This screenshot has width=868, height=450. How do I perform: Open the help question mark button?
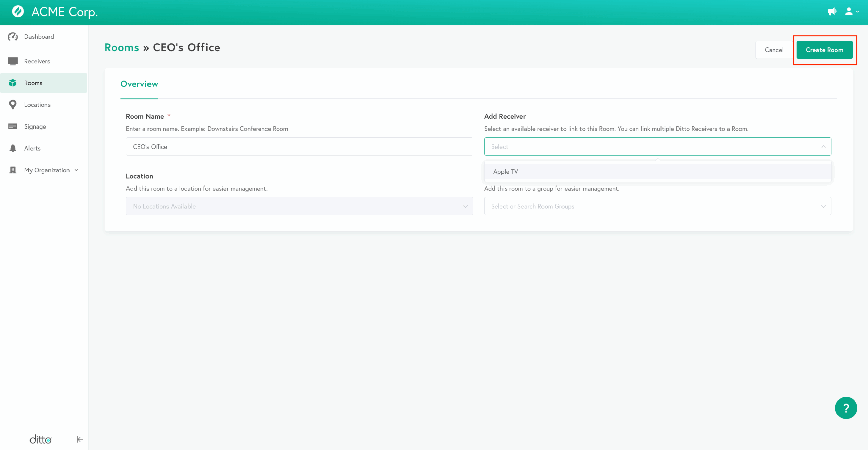point(846,408)
